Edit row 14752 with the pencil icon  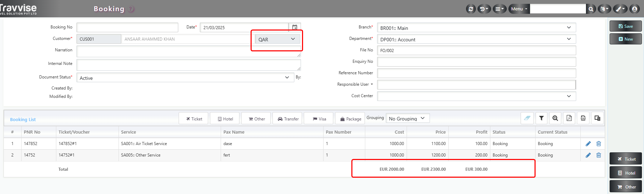point(588,155)
